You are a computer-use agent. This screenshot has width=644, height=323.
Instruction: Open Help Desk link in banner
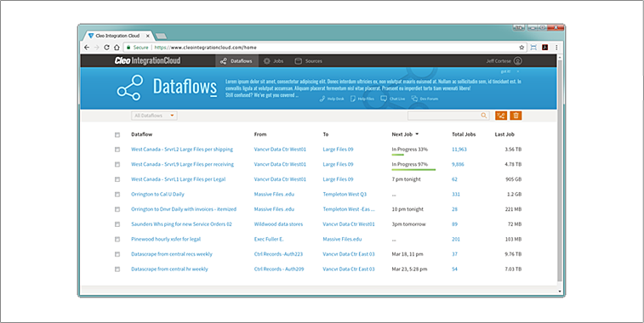pos(332,99)
